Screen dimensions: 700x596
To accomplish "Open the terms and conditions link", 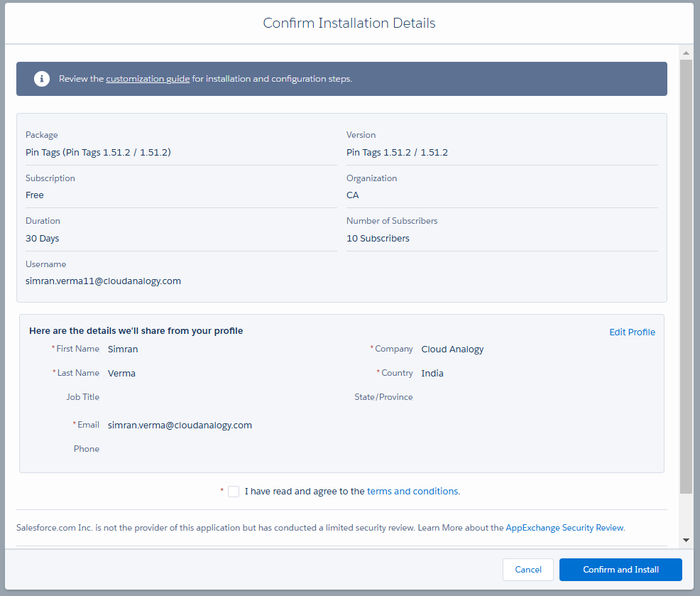I will coord(412,491).
